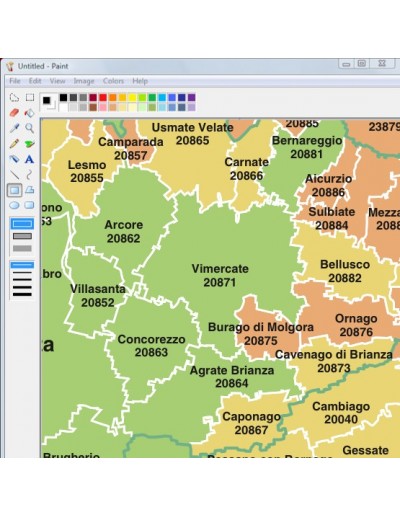Select the Curve tool
400x517 pixels.
tap(30, 174)
